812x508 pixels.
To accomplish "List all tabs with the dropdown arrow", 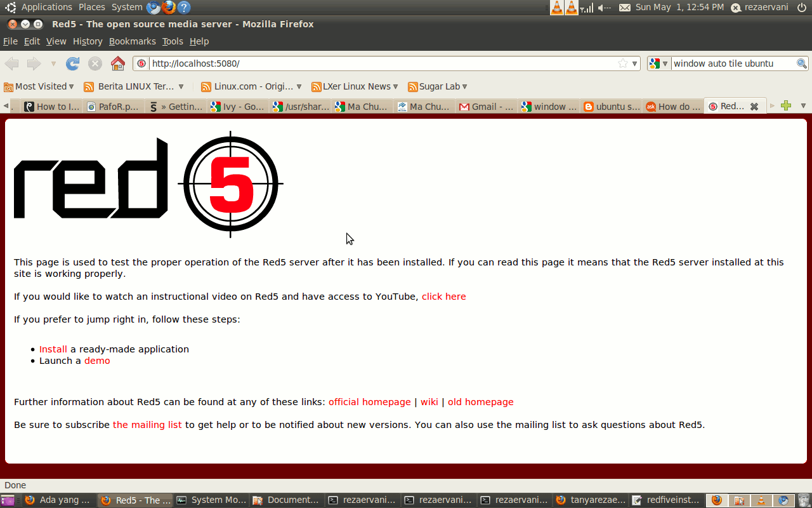I will click(803, 106).
